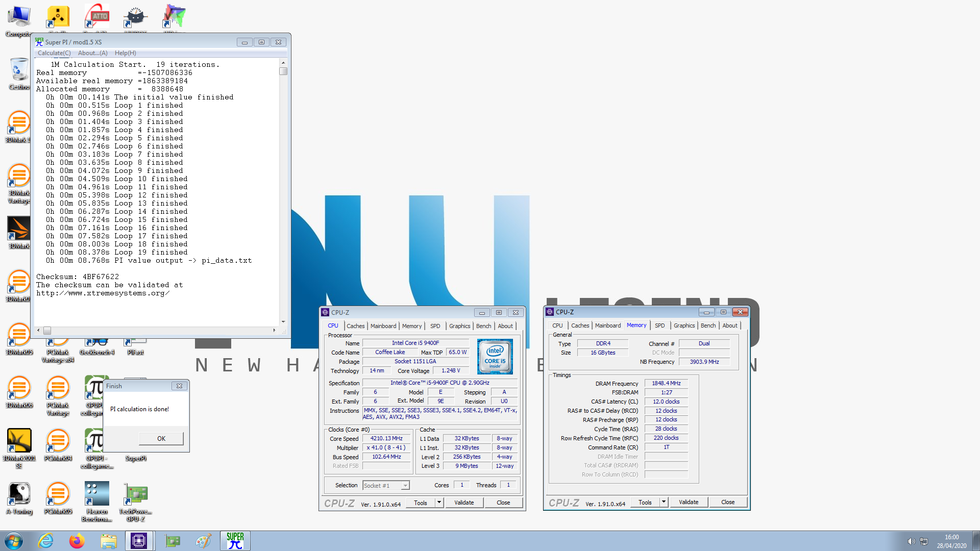Click the Show Desktop strip at the taskbar end
The width and height of the screenshot is (980, 551).
pyautogui.click(x=976, y=541)
